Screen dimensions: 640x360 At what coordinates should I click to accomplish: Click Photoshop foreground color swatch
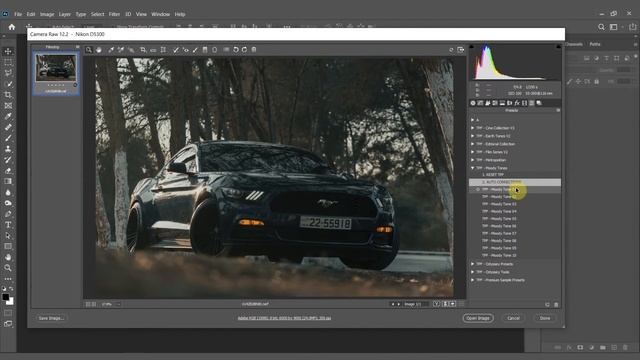pos(5,297)
